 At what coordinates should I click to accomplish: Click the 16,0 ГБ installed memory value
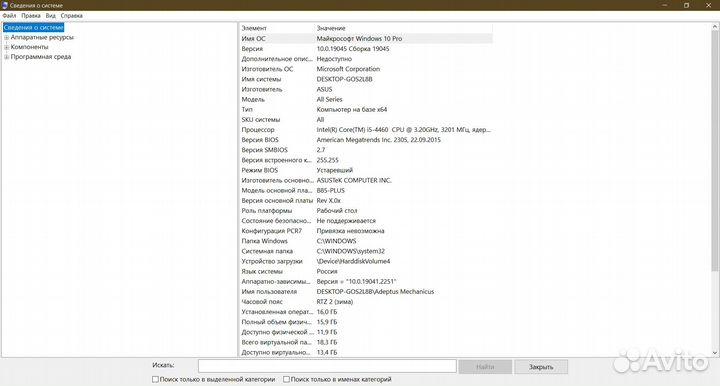coord(327,312)
